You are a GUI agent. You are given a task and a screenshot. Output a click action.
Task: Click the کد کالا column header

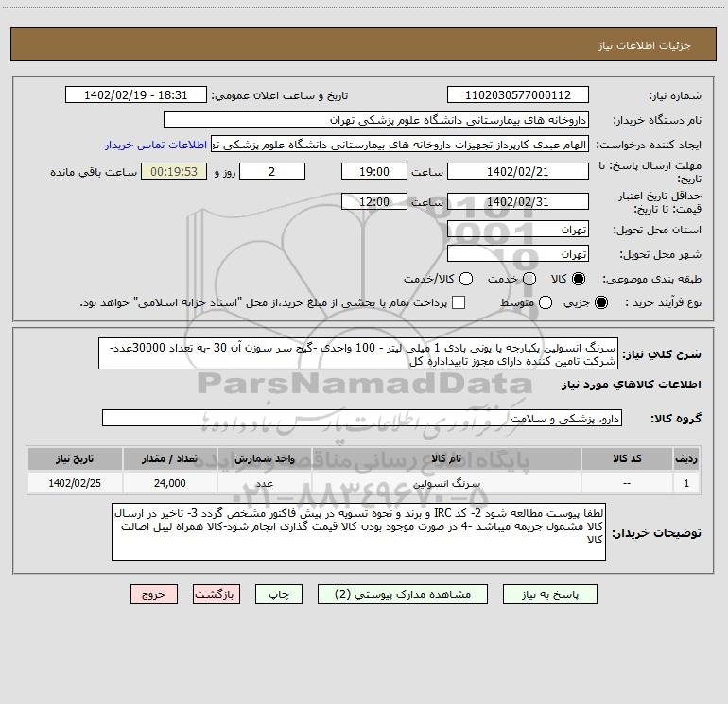coord(627,458)
